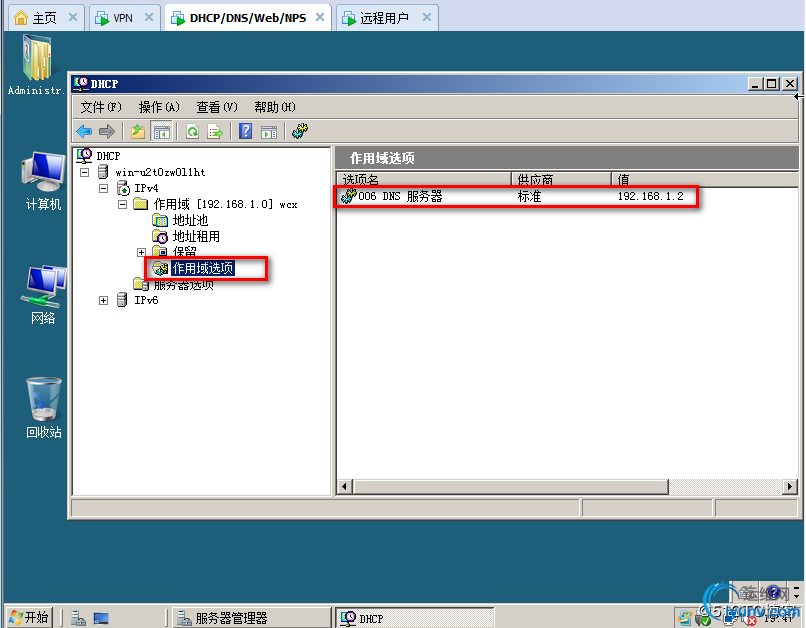
Task: Collapse the 作用域 scope node
Action: [122, 204]
